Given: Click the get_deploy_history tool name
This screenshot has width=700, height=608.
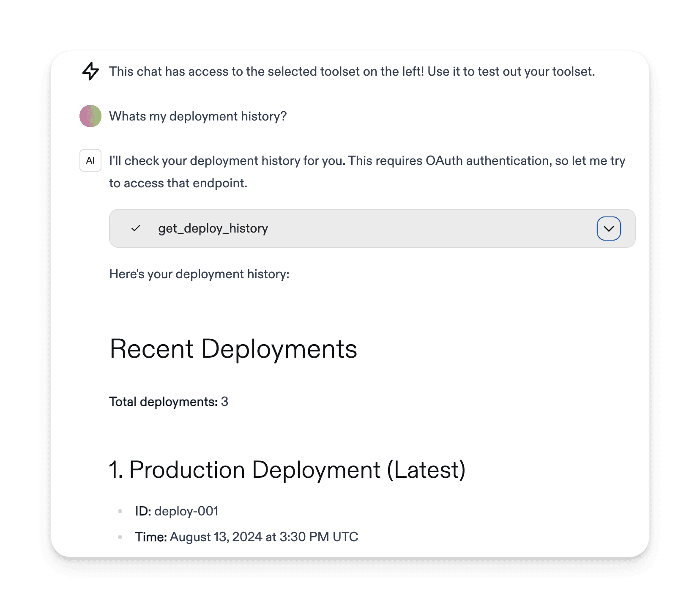Looking at the screenshot, I should coord(213,228).
